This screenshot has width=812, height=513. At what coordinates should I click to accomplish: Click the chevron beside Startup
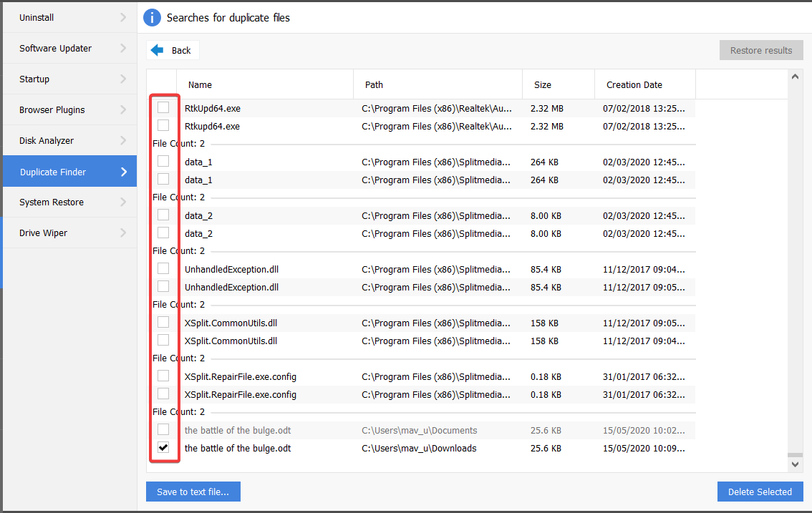click(123, 79)
